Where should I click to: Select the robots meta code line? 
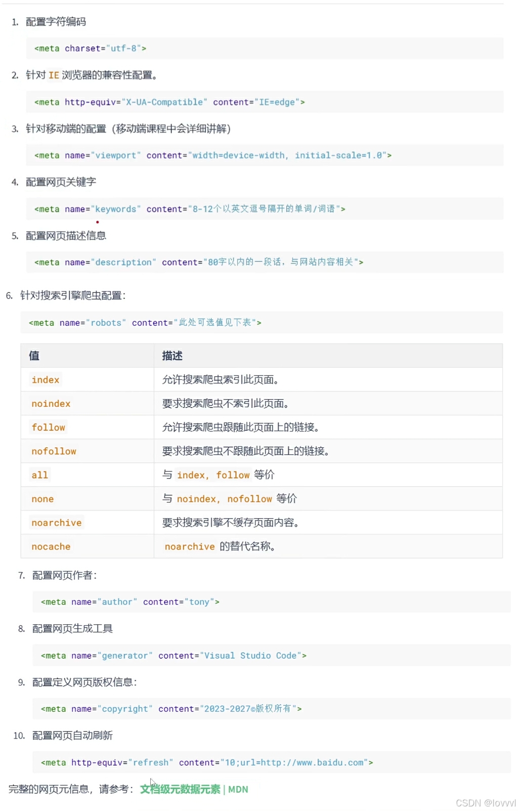point(262,323)
